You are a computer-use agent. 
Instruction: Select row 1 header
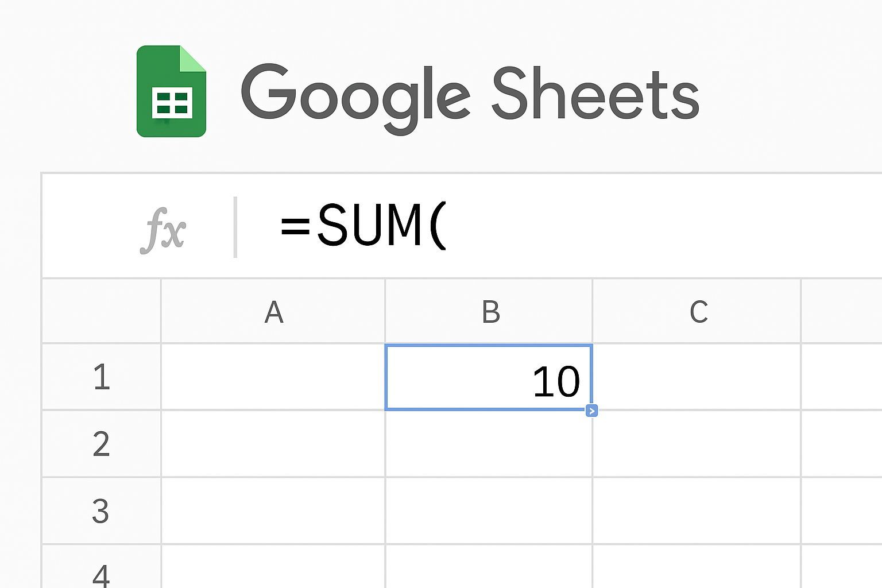point(102,377)
